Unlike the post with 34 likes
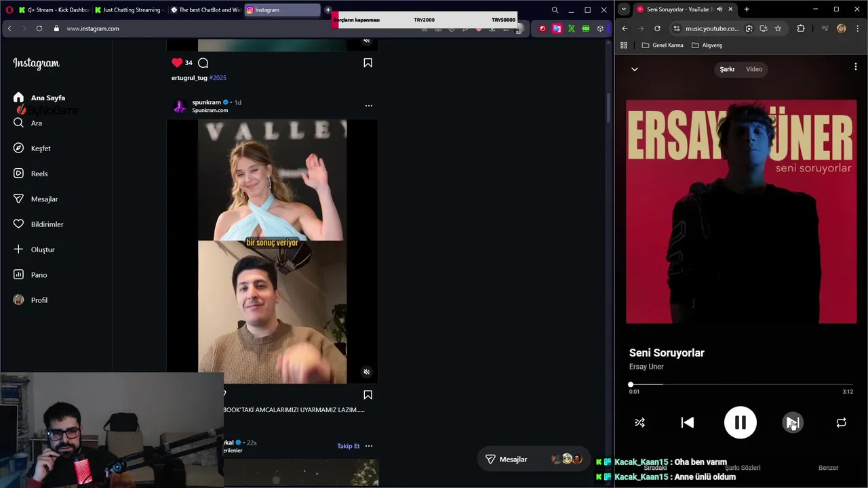868x488 pixels. click(177, 62)
